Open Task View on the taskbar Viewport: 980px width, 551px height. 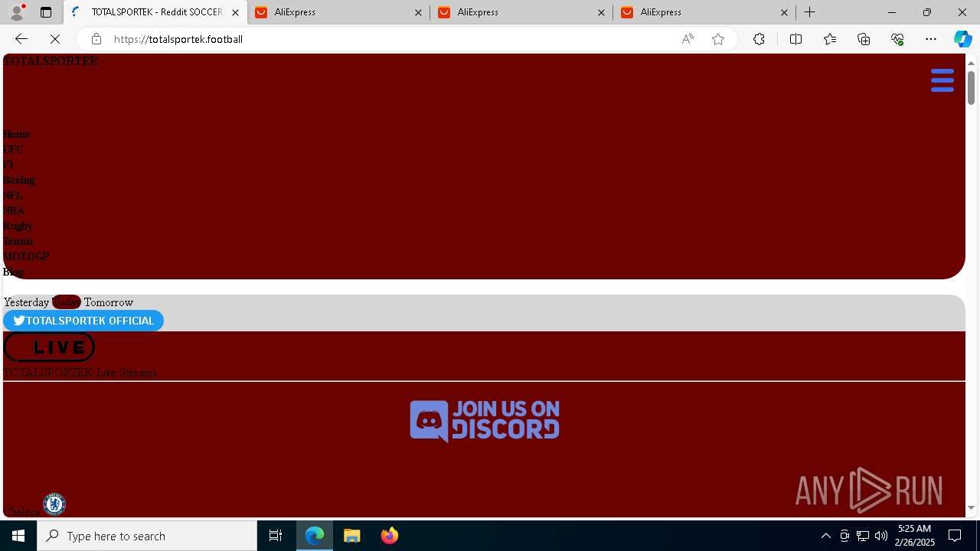(x=276, y=536)
